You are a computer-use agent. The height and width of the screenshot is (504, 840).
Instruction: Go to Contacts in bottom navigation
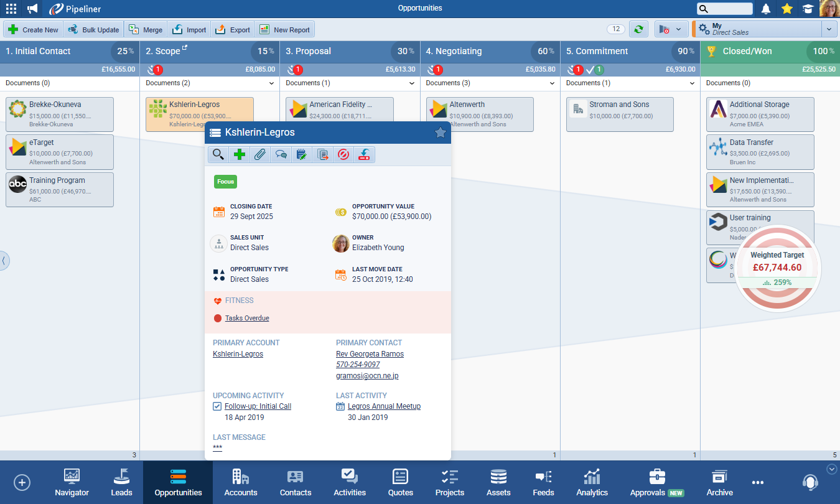296,483
